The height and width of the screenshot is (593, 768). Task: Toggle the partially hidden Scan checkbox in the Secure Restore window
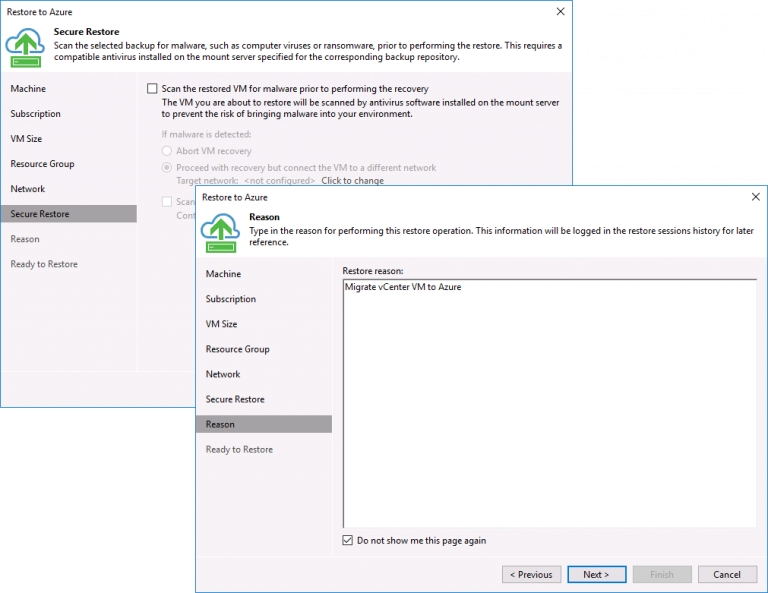(167, 201)
